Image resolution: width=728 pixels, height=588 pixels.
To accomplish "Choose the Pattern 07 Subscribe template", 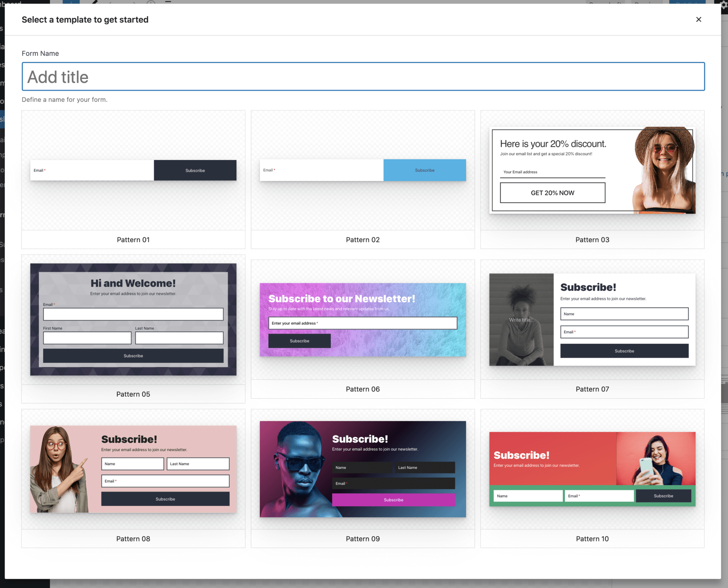I will (x=592, y=319).
